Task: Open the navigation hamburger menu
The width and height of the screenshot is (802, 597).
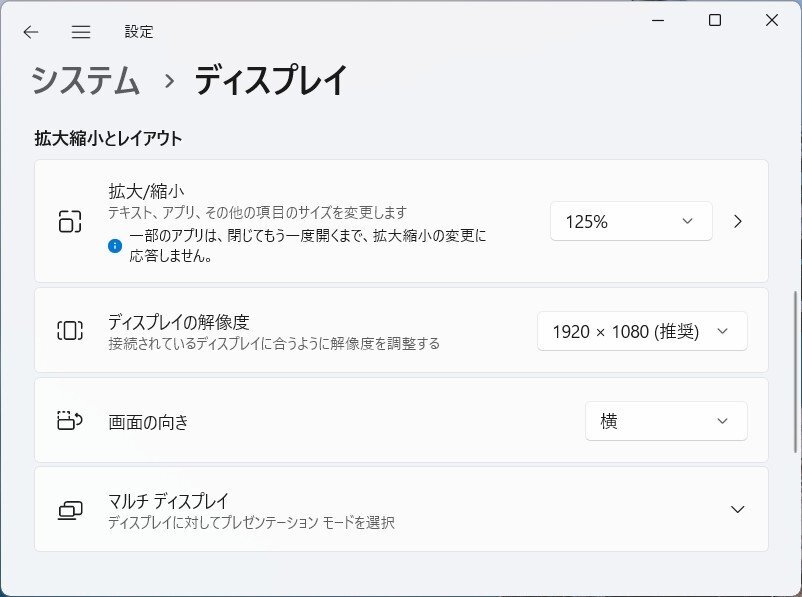Action: coord(80,31)
